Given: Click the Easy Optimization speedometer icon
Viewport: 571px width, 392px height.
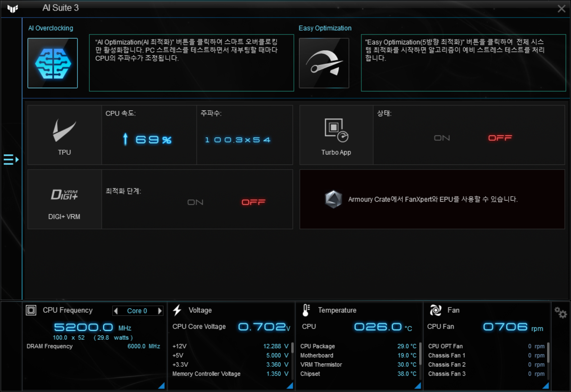Looking at the screenshot, I should coord(324,63).
